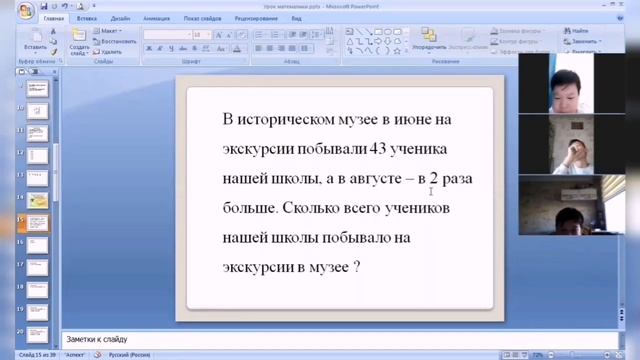Select the Star shape in shapes gallery

[397, 51]
